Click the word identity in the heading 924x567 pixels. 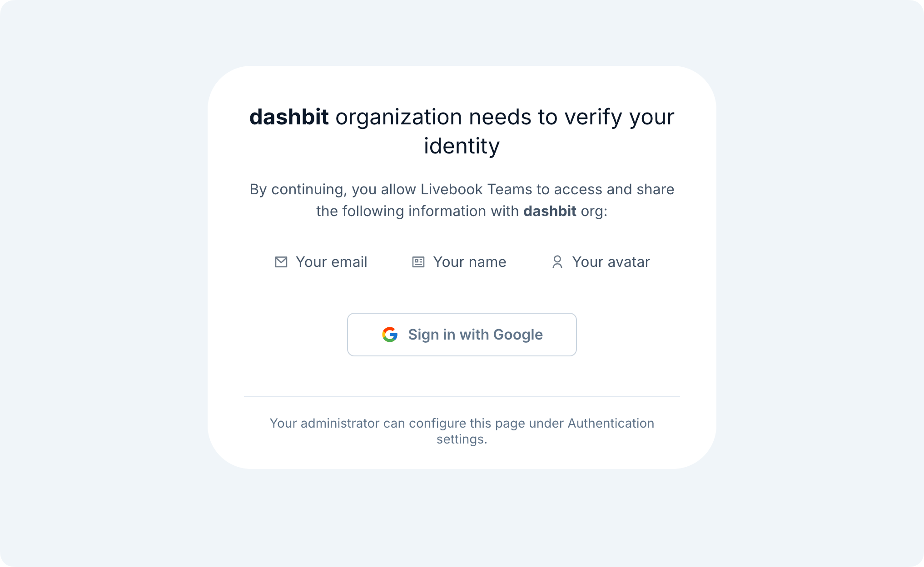tap(462, 146)
